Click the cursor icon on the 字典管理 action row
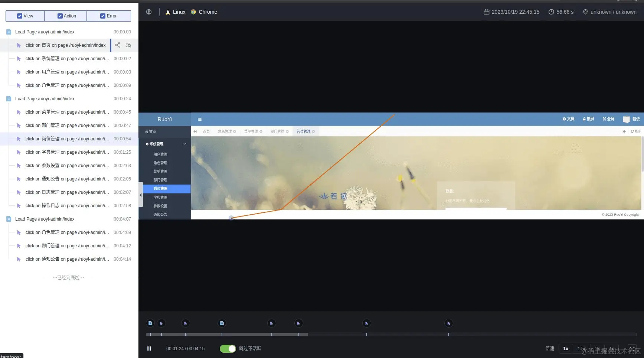 pyautogui.click(x=19, y=152)
